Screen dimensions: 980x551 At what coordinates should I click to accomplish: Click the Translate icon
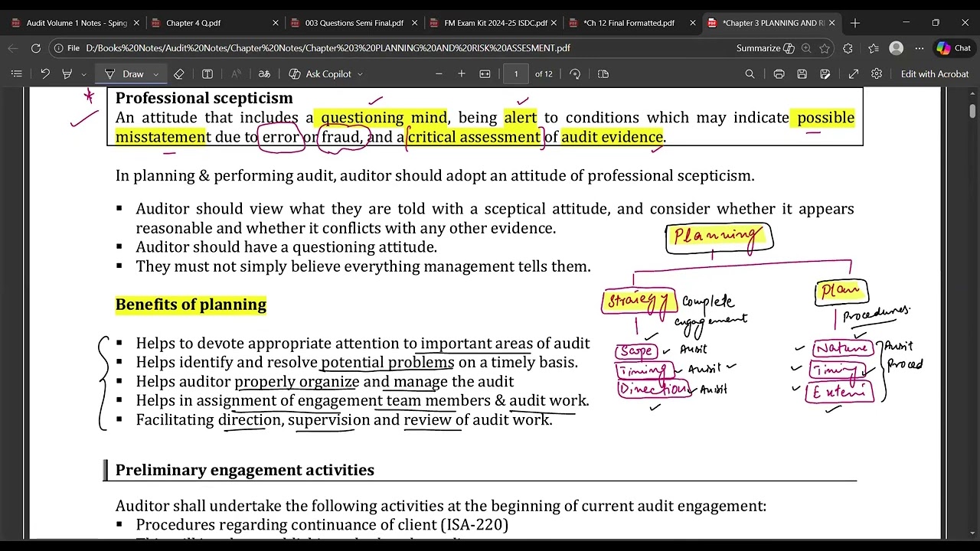point(264,73)
